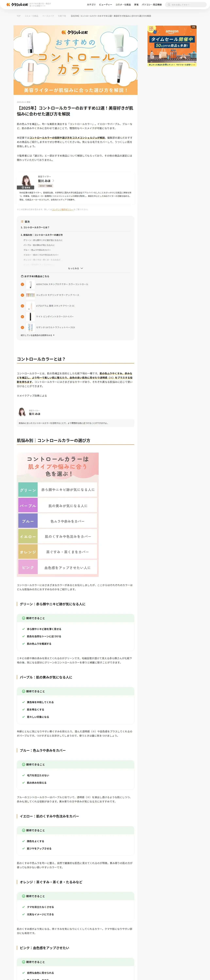Click the 監修者 badge under the author photo
The image size is (210, 980).
tap(26, 188)
